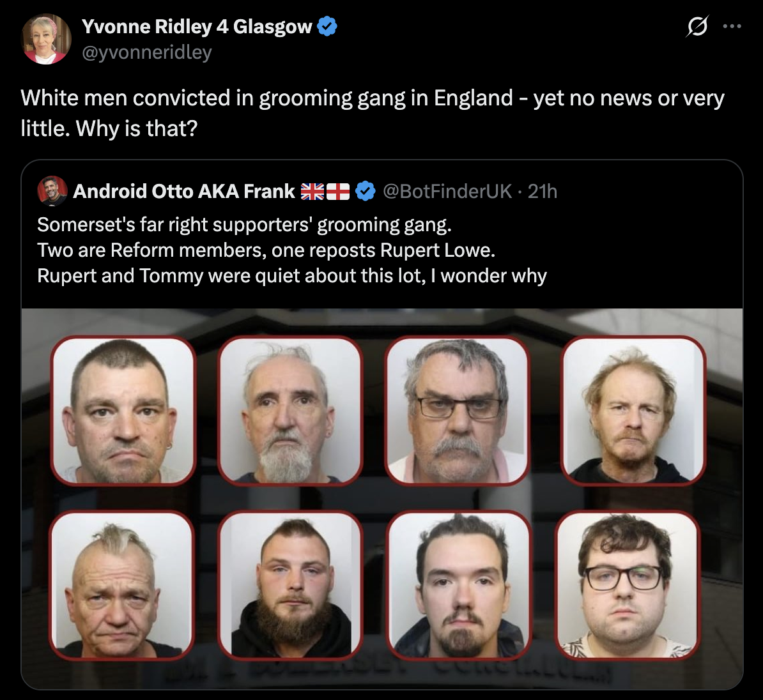Viewport: 763px width, 700px height.
Task: Click the Union Jack flag emoji
Action: tap(312, 192)
